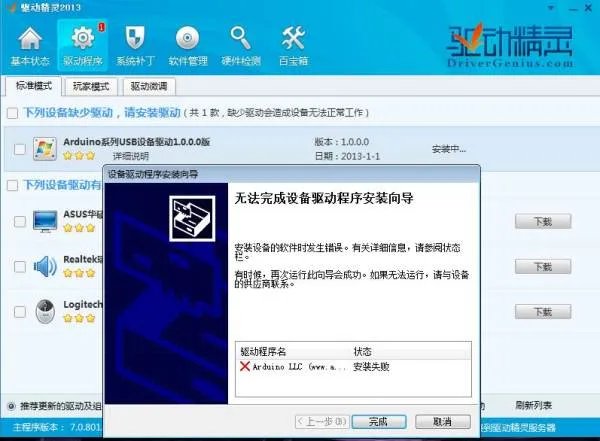Click the wizard hardware install icon
Viewport: 600px width, 441px height.
192,219
